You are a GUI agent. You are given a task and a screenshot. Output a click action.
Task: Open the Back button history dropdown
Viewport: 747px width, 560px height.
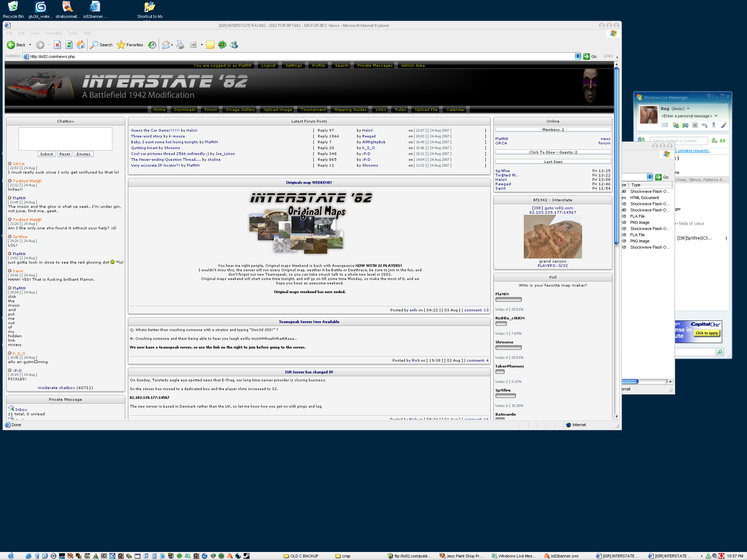30,45
